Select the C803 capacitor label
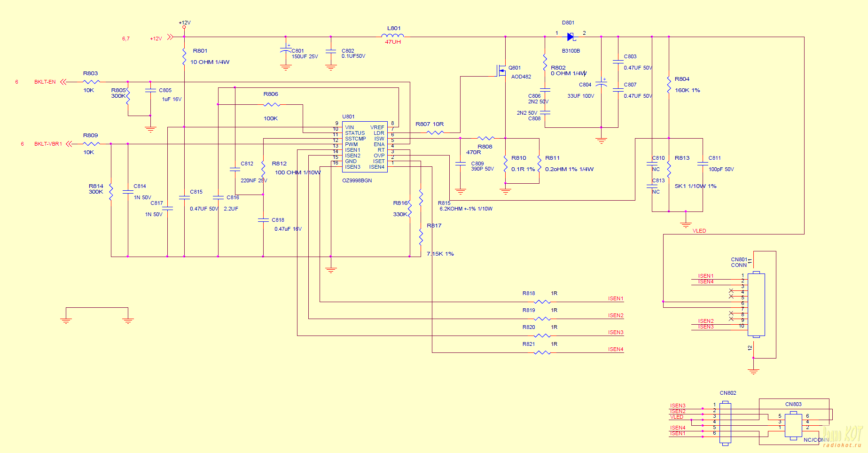 pos(630,56)
